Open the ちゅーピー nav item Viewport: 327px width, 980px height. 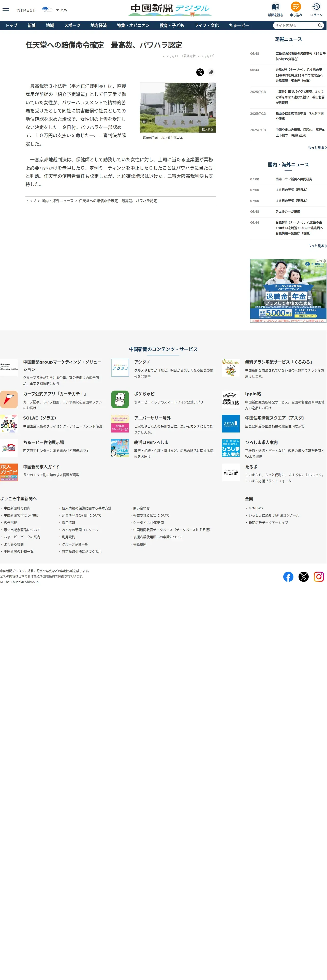click(239, 25)
